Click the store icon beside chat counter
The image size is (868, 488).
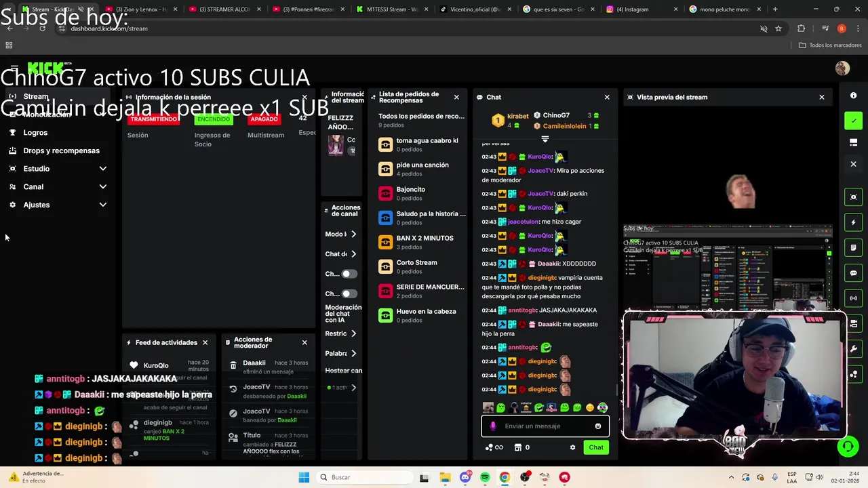(518, 447)
